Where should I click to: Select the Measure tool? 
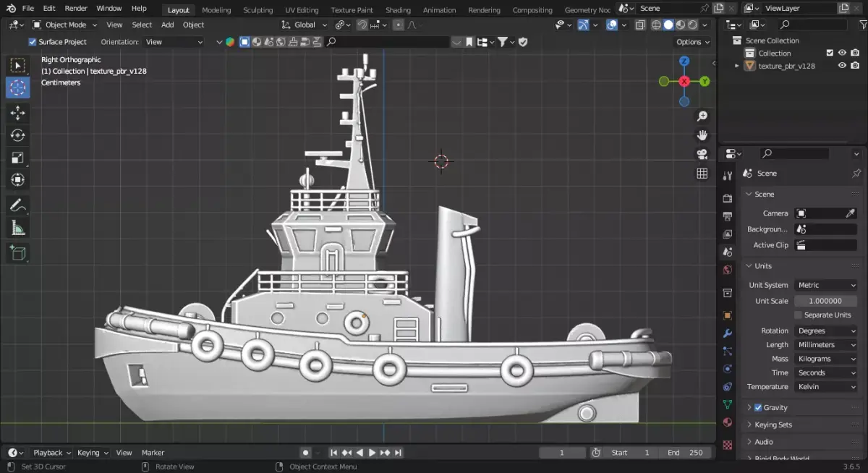tap(18, 228)
